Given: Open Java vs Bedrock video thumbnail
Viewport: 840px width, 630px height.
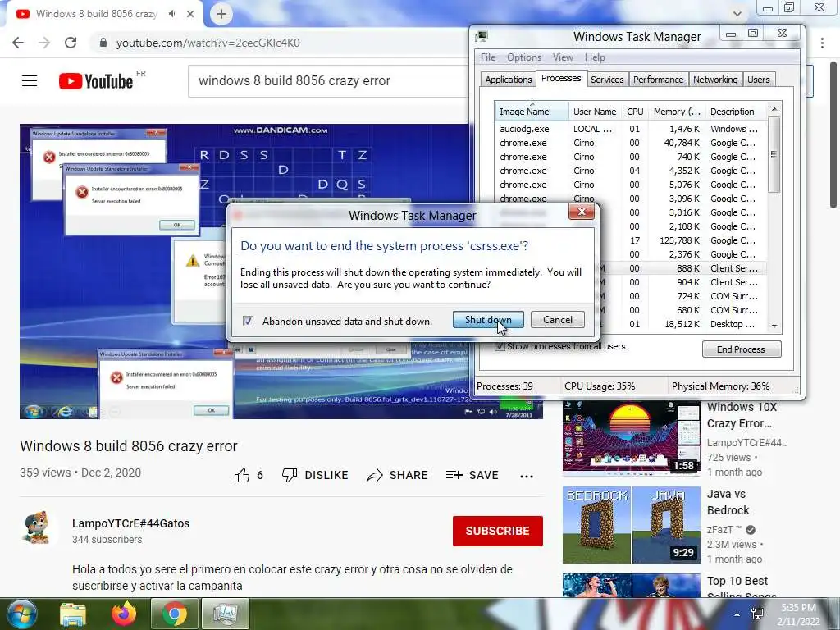Looking at the screenshot, I should click(x=631, y=525).
